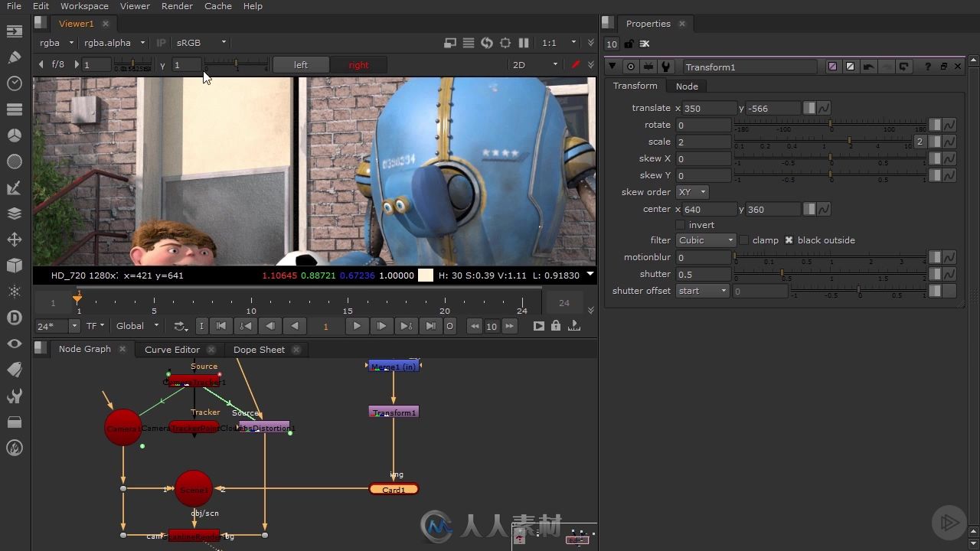
Task: Enable the clamp checkbox
Action: pos(744,240)
